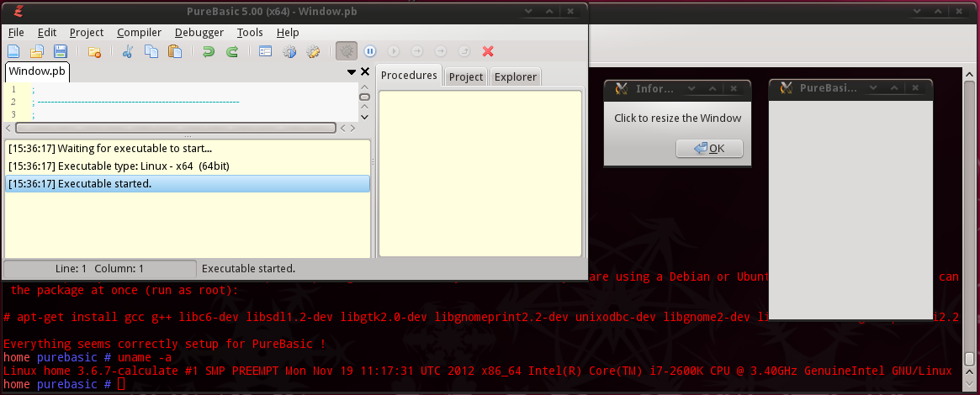Open the File menu
The image size is (980, 395).
(16, 33)
